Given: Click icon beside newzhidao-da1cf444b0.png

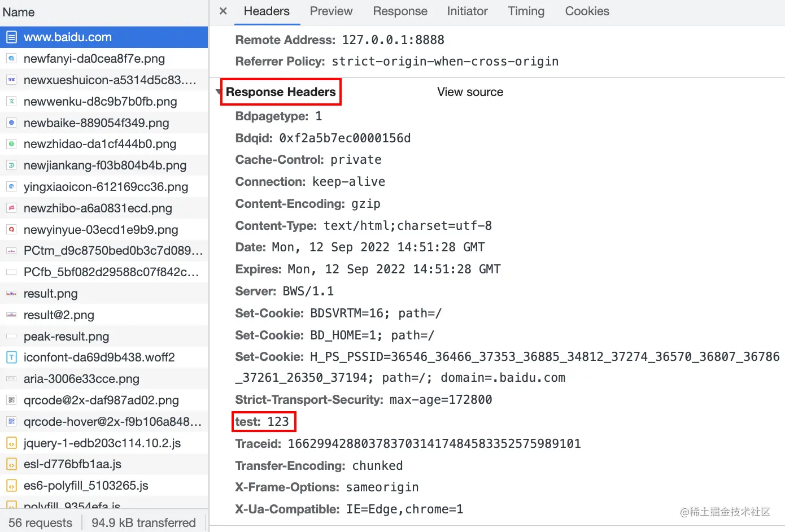Looking at the screenshot, I should 11,144.
